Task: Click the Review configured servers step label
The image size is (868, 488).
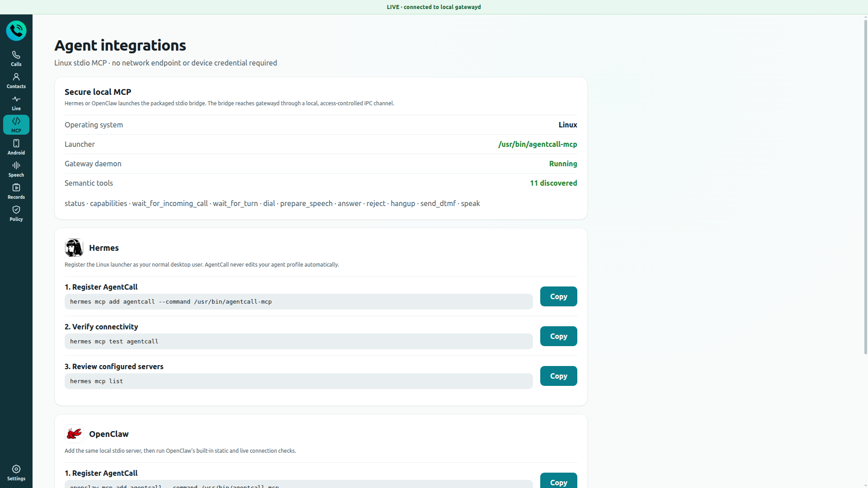Action: pyautogui.click(x=114, y=366)
